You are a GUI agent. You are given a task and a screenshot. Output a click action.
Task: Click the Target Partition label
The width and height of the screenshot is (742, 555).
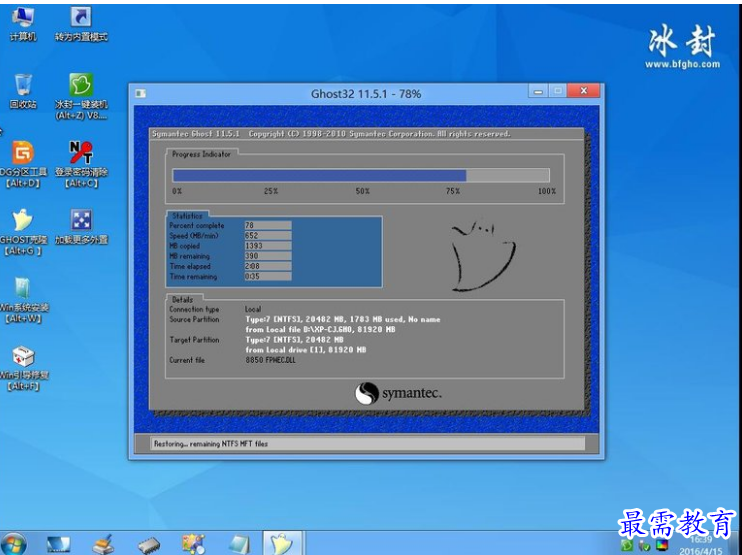[194, 340]
